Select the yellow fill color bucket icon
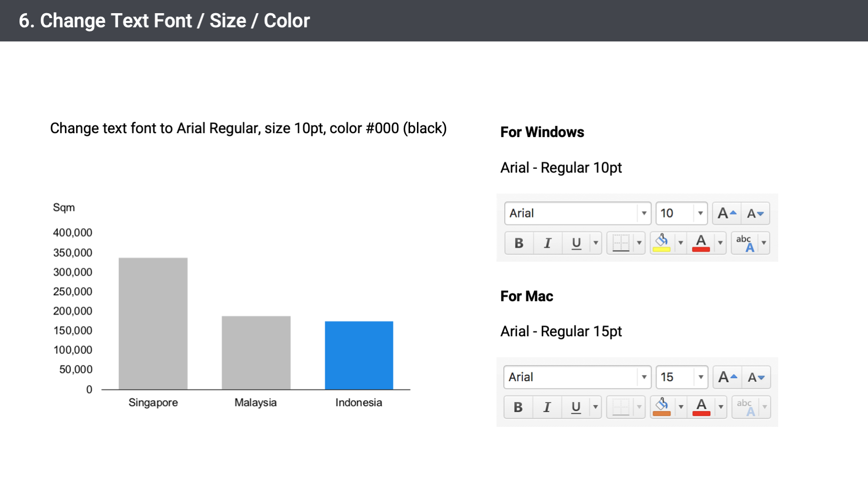Image resolution: width=868 pixels, height=488 pixels. [x=661, y=243]
